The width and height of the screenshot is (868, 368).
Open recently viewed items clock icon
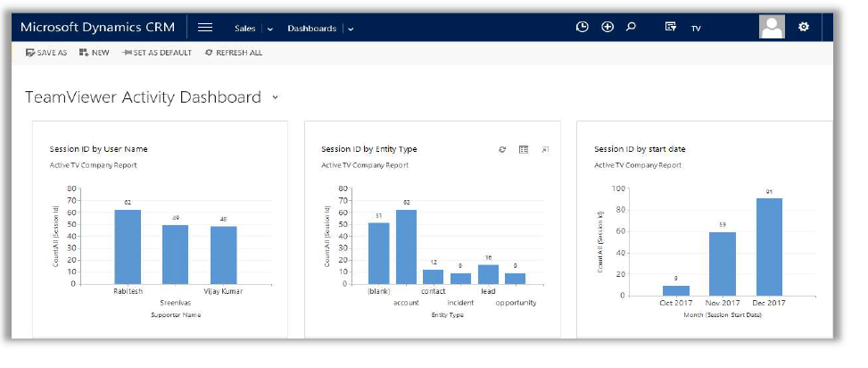coord(582,28)
